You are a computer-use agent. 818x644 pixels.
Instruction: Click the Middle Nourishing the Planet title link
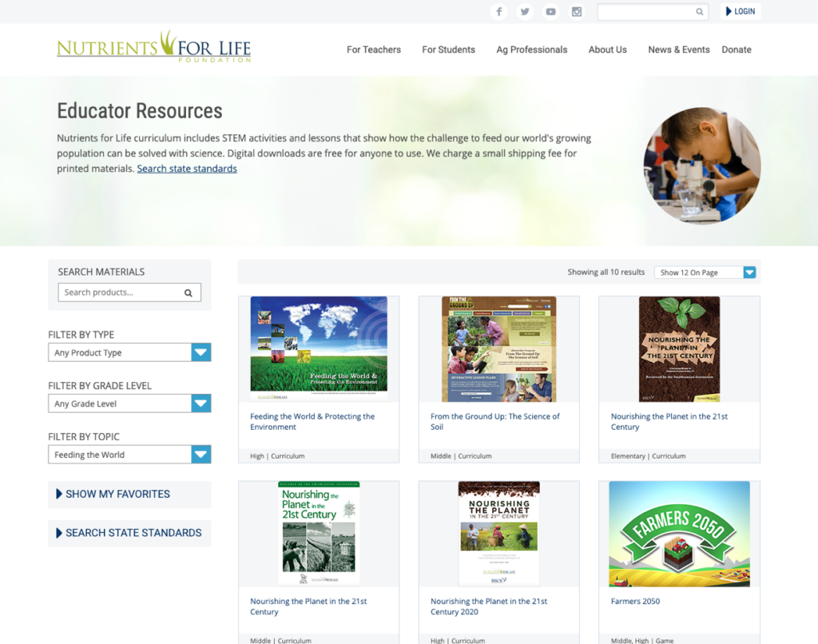pos(308,606)
